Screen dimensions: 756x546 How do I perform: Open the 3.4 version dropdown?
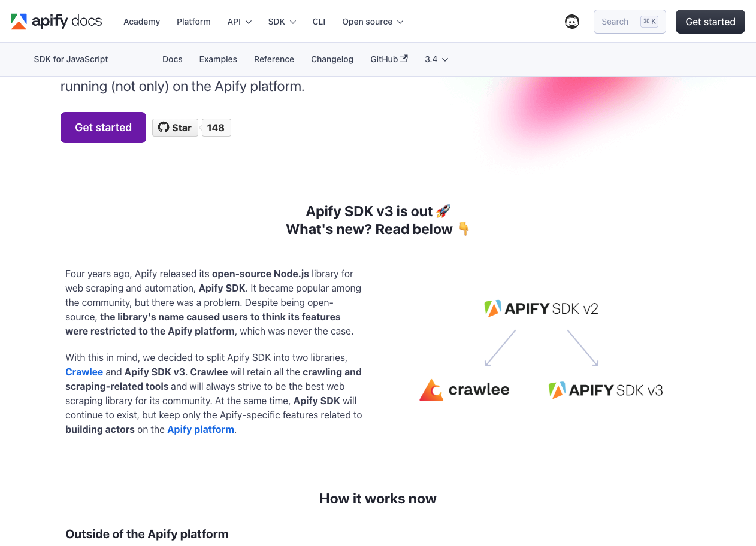tap(437, 59)
